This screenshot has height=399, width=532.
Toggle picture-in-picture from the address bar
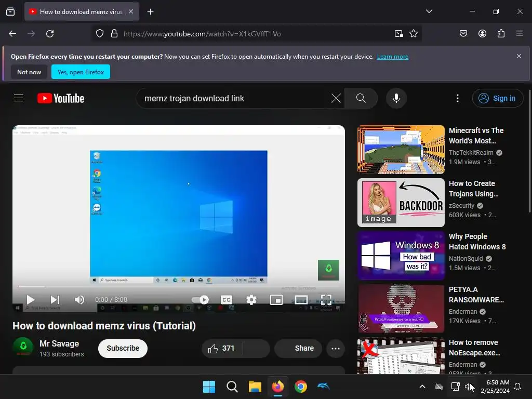pyautogui.click(x=398, y=34)
